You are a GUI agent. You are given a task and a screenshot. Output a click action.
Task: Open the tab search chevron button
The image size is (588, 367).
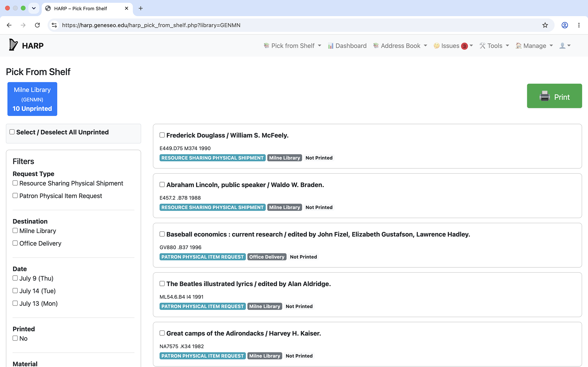34,8
